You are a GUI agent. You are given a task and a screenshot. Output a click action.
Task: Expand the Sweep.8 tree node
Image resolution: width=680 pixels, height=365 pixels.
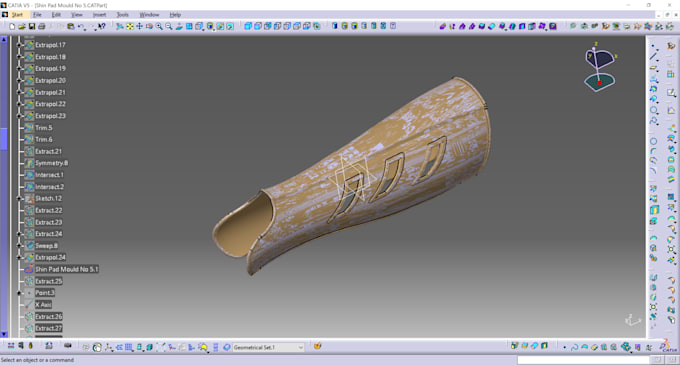[19, 245]
